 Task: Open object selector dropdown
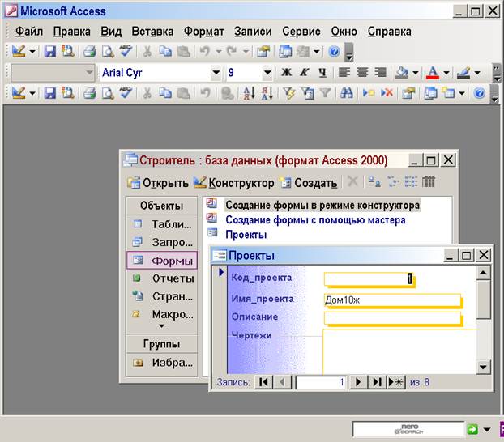pyautogui.click(x=89, y=73)
